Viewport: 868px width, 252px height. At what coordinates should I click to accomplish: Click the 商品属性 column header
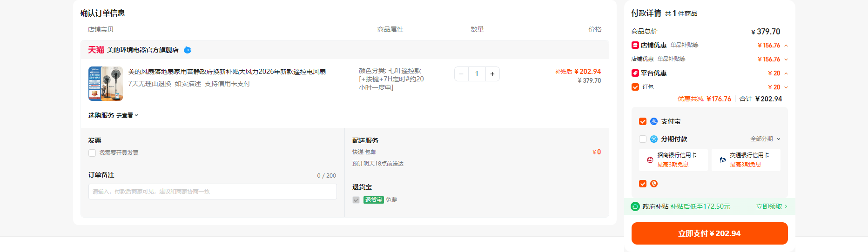[390, 29]
